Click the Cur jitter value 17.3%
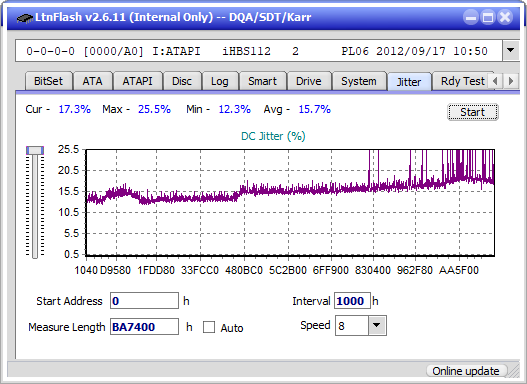 (x=75, y=109)
